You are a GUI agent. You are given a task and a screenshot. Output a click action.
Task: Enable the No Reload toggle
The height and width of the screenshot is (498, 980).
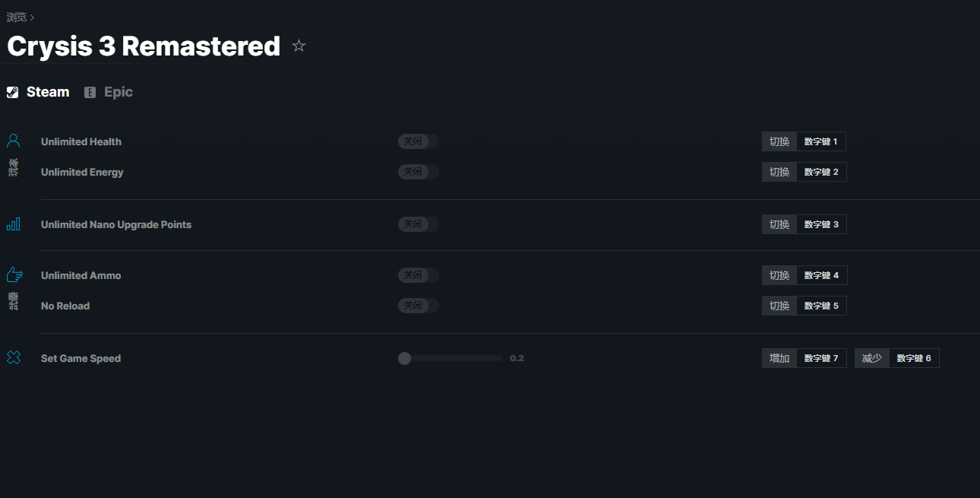[x=419, y=306]
